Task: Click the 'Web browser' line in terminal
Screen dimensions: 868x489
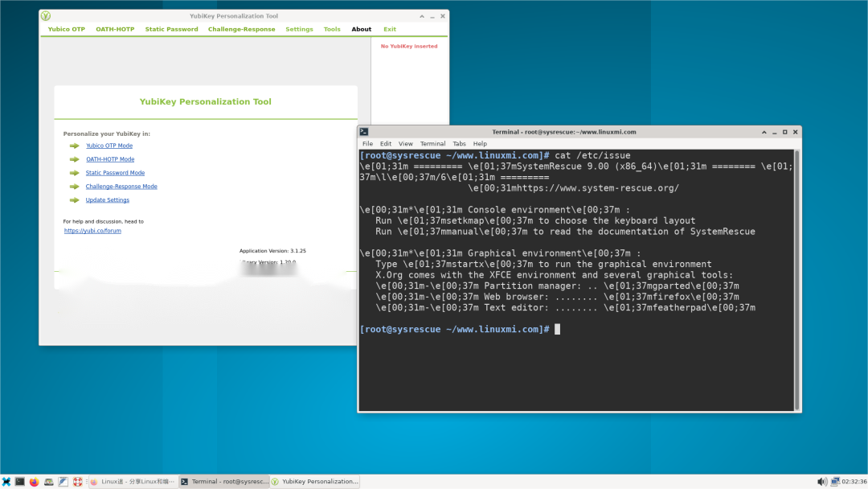Action: coord(558,297)
